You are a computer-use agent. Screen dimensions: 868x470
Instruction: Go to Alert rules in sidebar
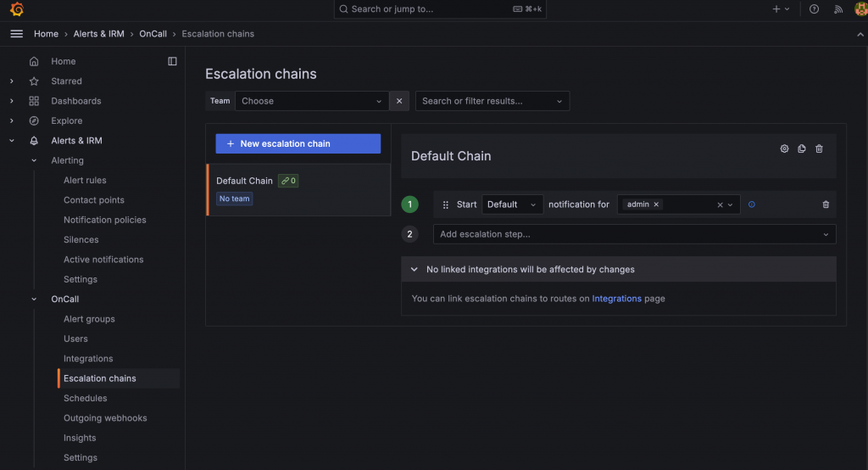pos(85,180)
